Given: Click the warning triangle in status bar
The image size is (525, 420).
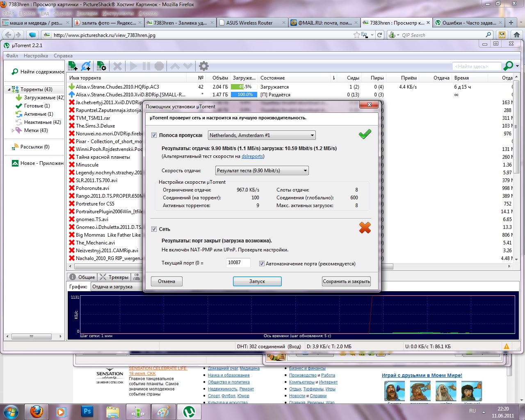Looking at the screenshot, I should click(x=507, y=347).
